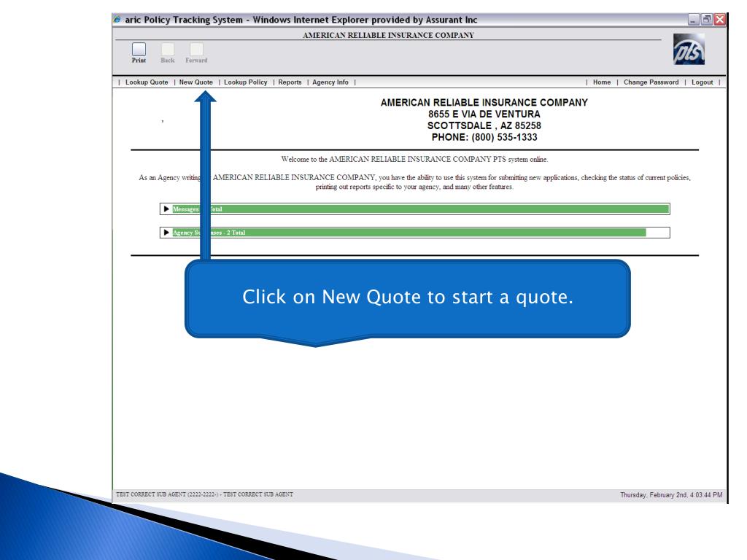The image size is (747, 560).
Task: Open the Reports menu
Action: tap(290, 82)
